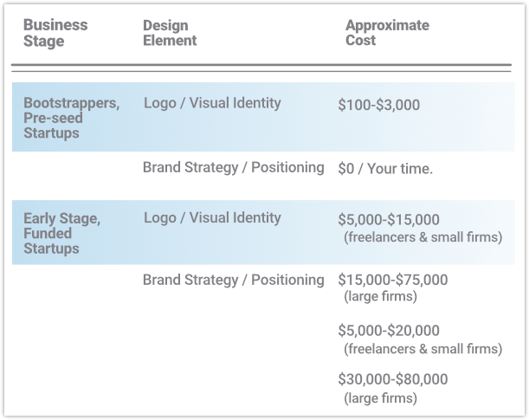
Task: Click Logo / Visual Identity in Early Stage row
Action: [212, 217]
